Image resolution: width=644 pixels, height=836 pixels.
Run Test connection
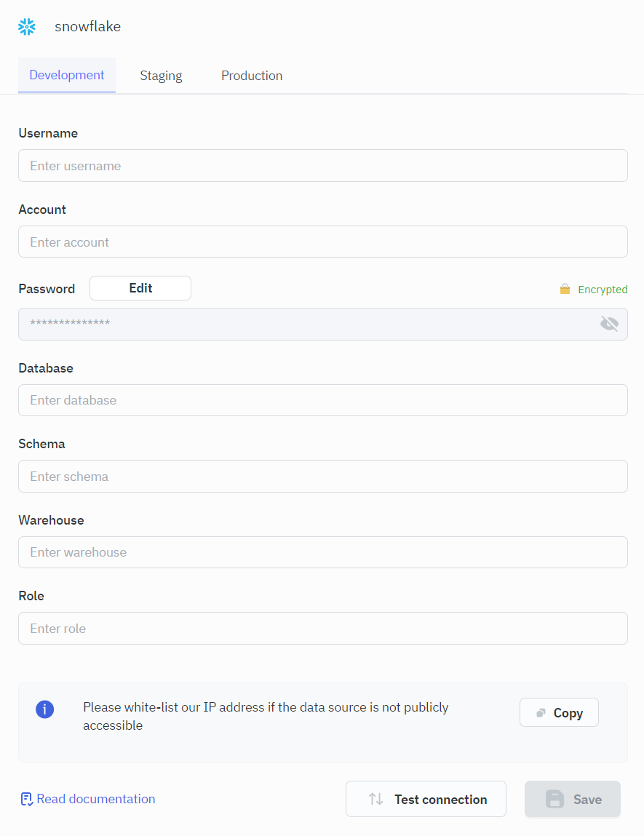[426, 799]
